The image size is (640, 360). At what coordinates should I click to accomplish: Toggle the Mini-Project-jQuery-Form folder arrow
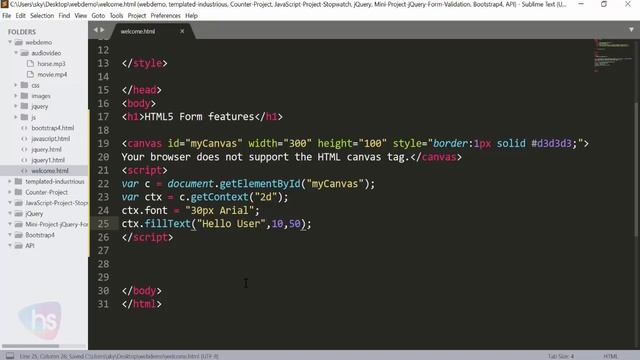tap(10, 224)
